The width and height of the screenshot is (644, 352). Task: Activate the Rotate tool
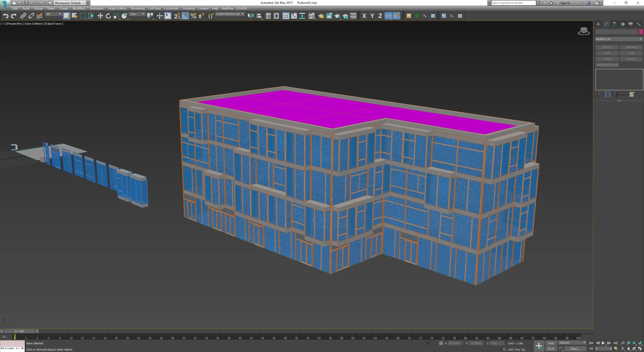(108, 16)
